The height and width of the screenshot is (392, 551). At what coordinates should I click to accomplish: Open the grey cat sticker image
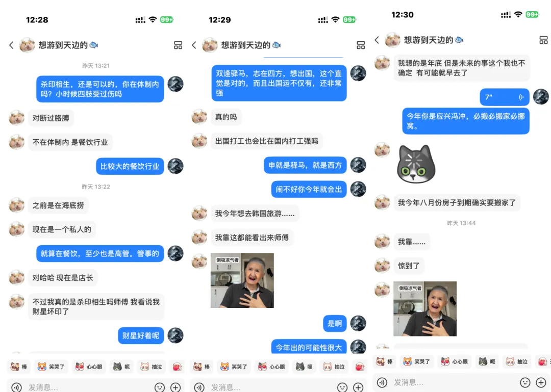pos(416,164)
